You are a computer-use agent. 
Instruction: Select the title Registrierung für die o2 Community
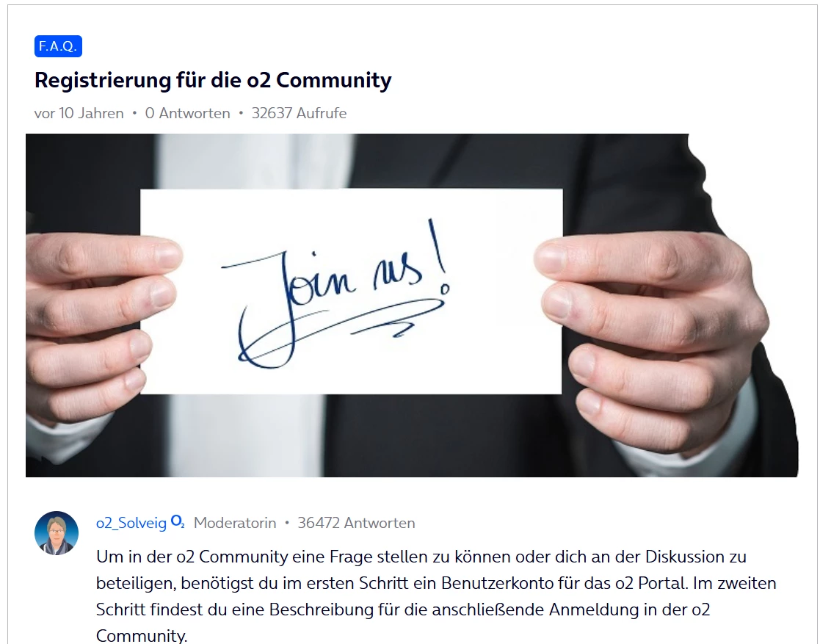[213, 80]
